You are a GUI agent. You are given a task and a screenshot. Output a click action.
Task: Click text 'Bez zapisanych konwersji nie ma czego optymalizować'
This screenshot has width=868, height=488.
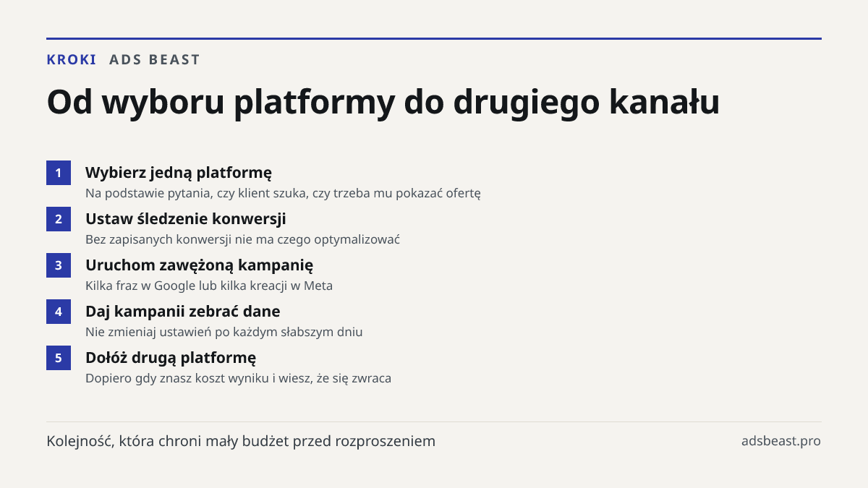243,239
